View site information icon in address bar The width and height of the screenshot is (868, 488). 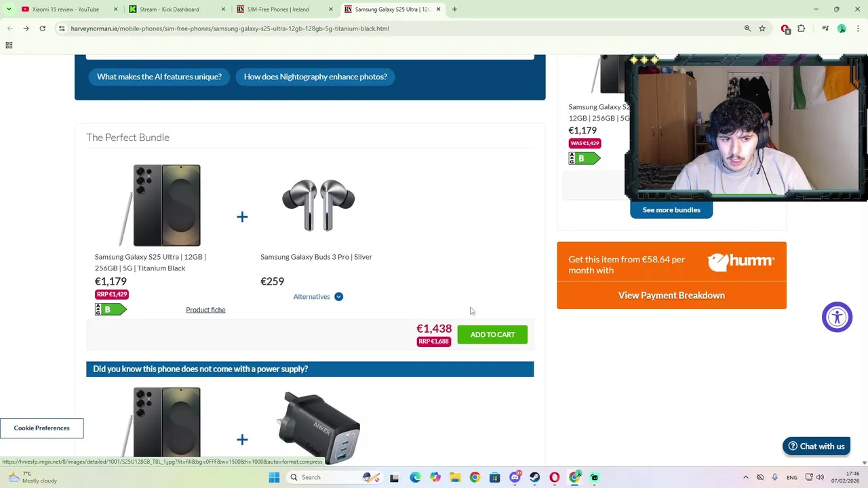(62, 28)
